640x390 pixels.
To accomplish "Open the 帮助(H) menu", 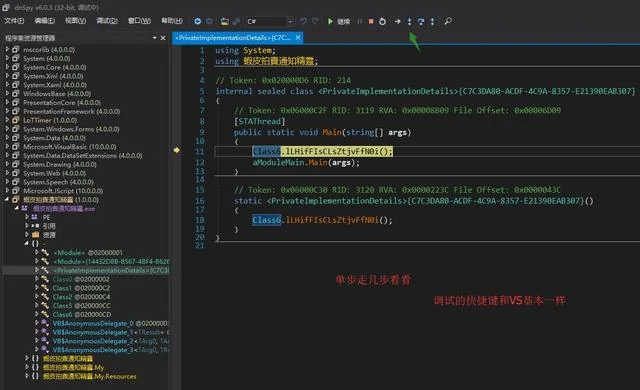I will tap(172, 21).
